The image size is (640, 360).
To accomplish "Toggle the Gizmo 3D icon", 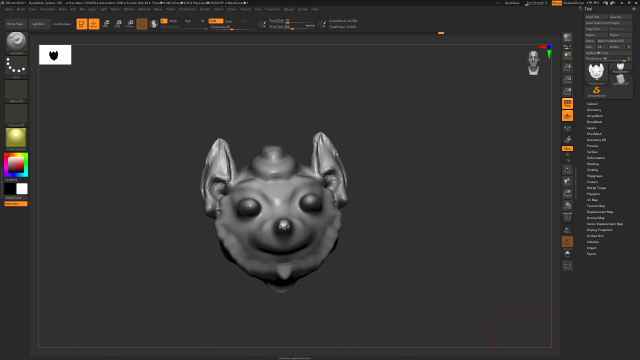I will (142, 24).
